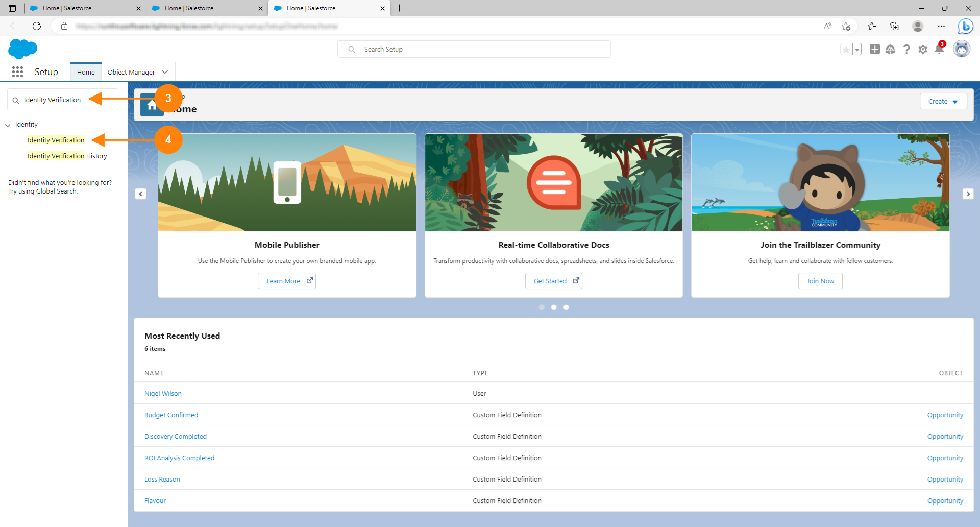
Task: Open the user avatar profile menu
Action: click(x=962, y=49)
